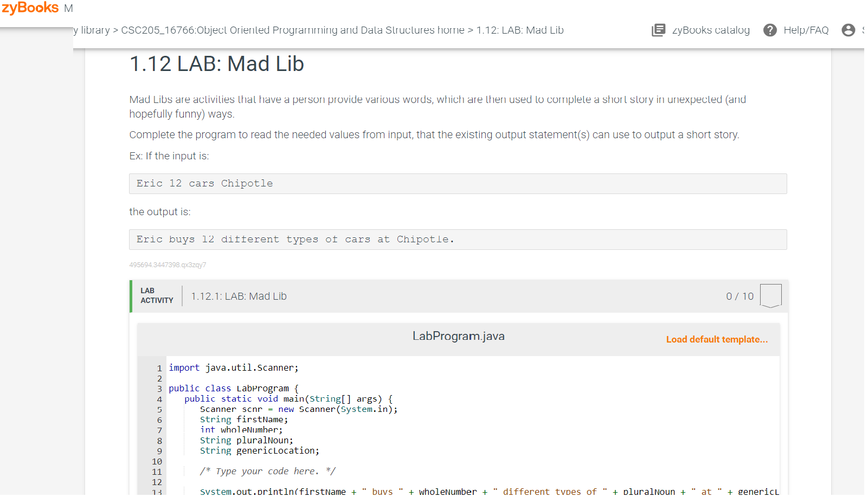Image resolution: width=868 pixels, height=497 pixels.
Task: Click line number 11 in the editor gutter
Action: [157, 471]
